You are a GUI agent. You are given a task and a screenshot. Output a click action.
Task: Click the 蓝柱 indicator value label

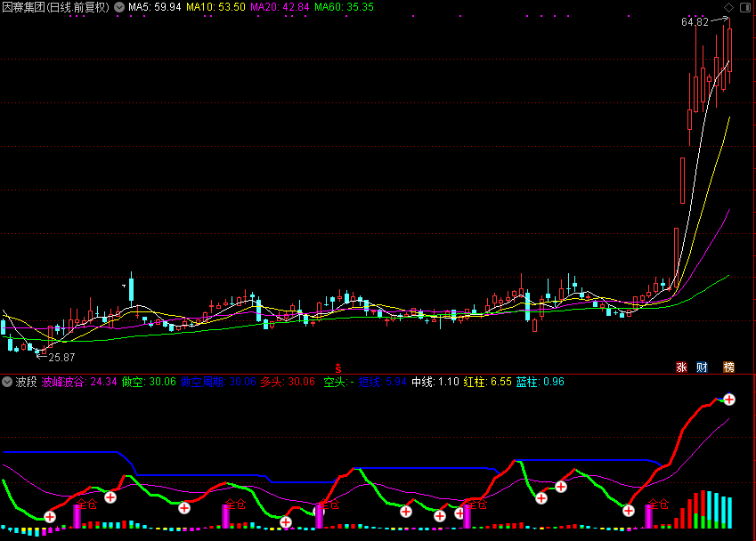pyautogui.click(x=540, y=382)
